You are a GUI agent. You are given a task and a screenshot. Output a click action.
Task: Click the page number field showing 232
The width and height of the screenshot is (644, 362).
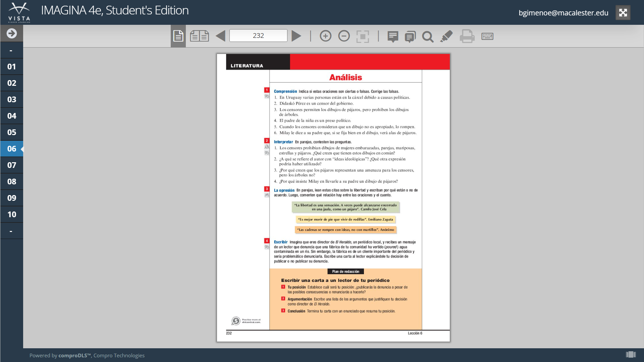click(x=258, y=36)
